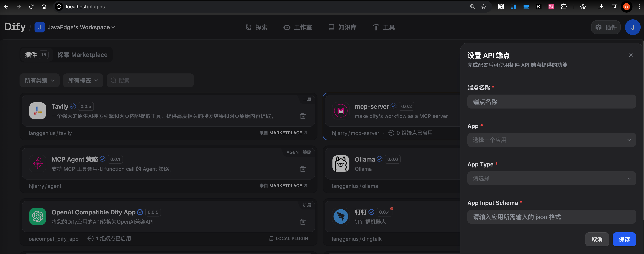
Task: Open the App Type 请选择 dropdown
Action: (x=551, y=178)
